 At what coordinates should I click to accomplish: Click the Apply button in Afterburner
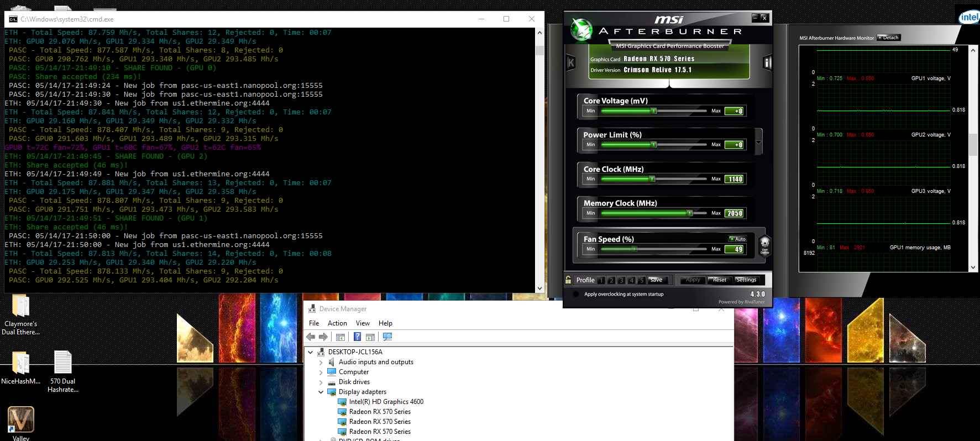[693, 280]
